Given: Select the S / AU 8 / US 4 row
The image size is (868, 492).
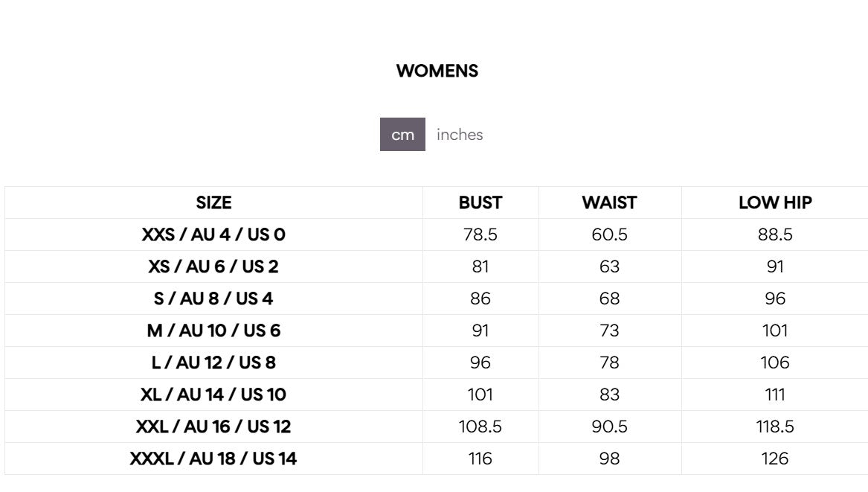Looking at the screenshot, I should (x=213, y=298).
